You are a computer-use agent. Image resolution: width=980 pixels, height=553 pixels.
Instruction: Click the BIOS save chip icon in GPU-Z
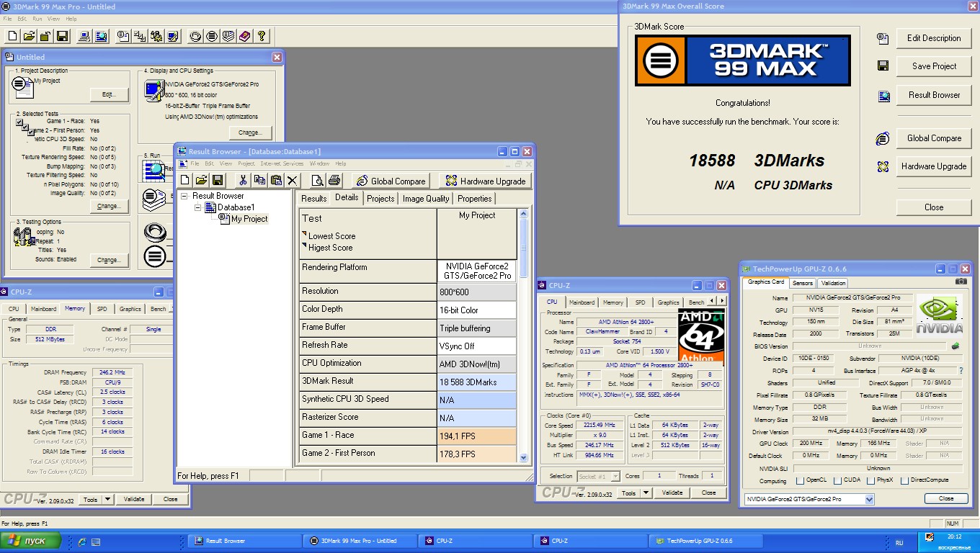point(955,346)
